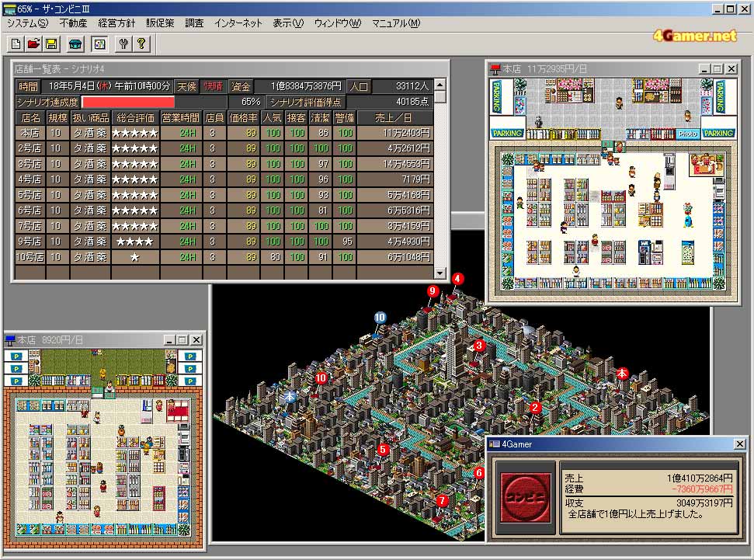Click the 快晴 weather value
Screen dimensions: 754x560
(213, 86)
